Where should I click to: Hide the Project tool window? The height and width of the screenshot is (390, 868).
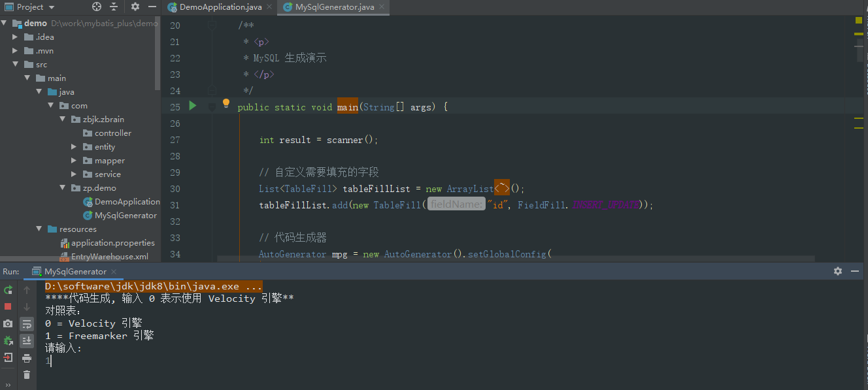(x=152, y=7)
